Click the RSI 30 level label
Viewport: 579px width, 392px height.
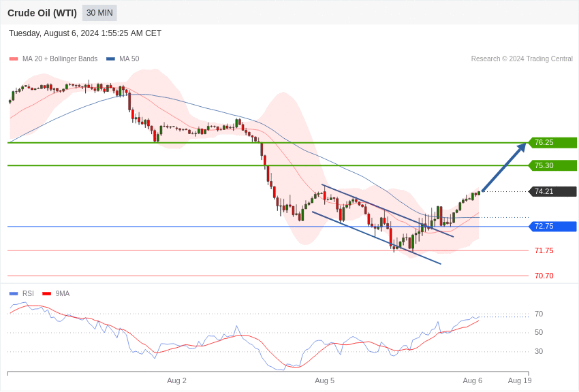click(x=539, y=351)
